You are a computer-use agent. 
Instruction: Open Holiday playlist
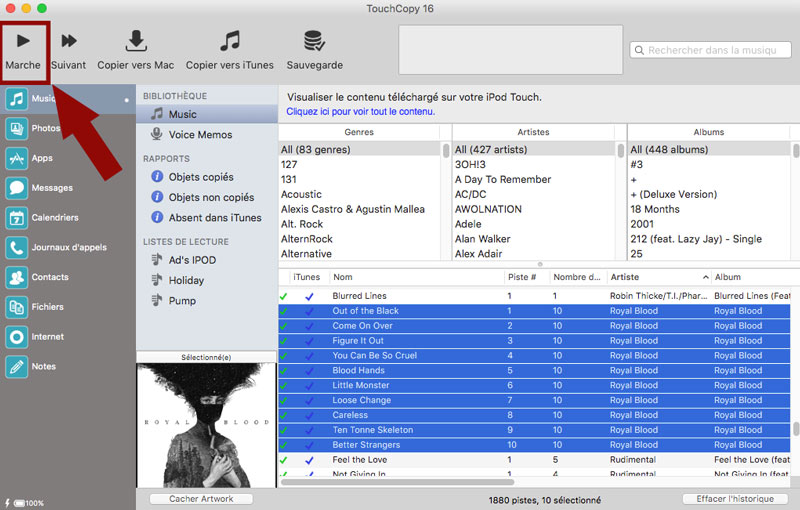pos(207,280)
